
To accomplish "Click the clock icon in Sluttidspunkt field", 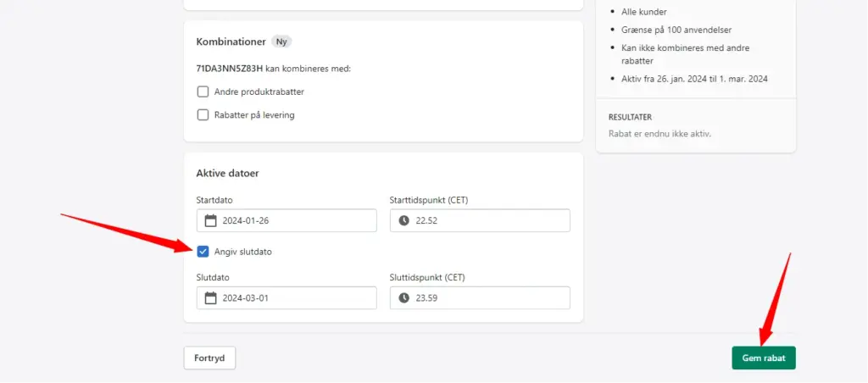I will click(404, 298).
